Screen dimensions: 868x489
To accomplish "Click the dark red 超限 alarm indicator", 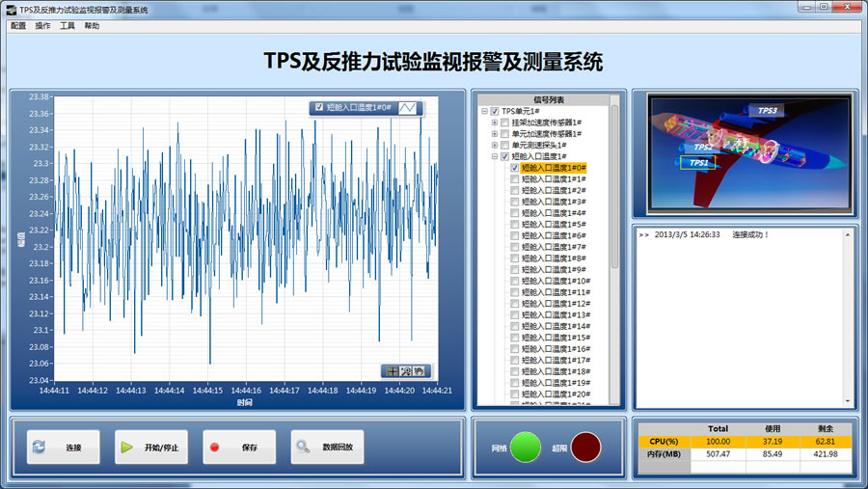I will pyautogui.click(x=585, y=448).
